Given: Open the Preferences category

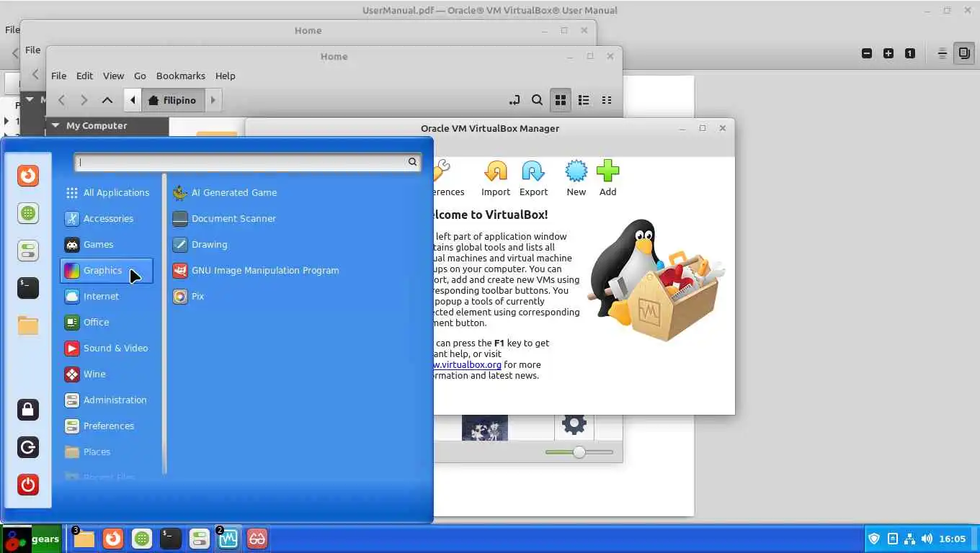Looking at the screenshot, I should pyautogui.click(x=107, y=426).
